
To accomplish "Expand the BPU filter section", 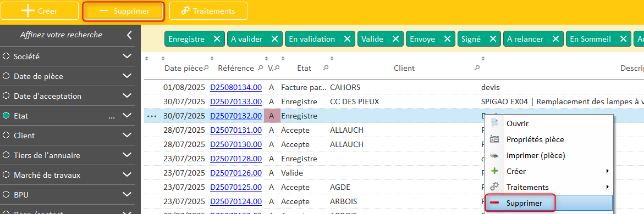I will pos(128,194).
